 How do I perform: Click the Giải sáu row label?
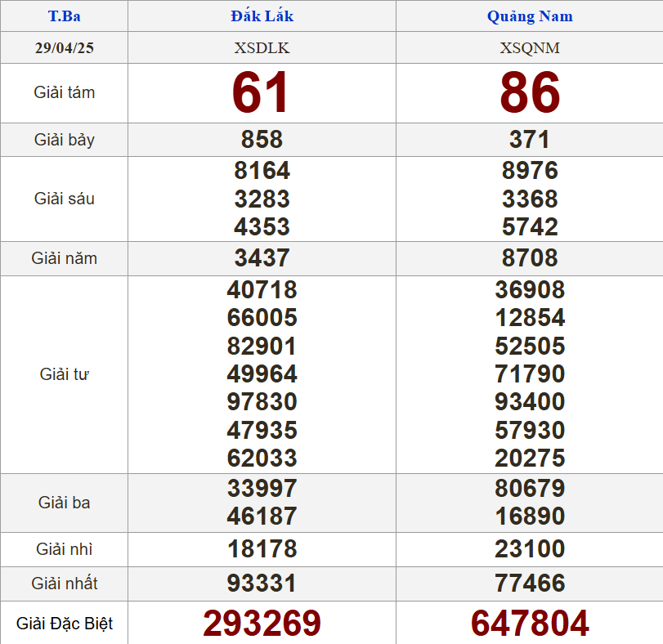click(65, 199)
